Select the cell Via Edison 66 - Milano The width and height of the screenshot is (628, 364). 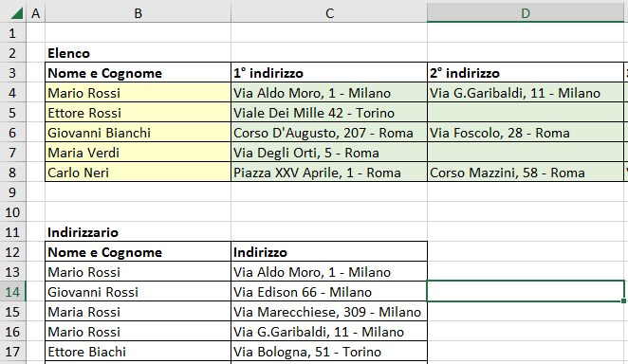click(x=329, y=292)
